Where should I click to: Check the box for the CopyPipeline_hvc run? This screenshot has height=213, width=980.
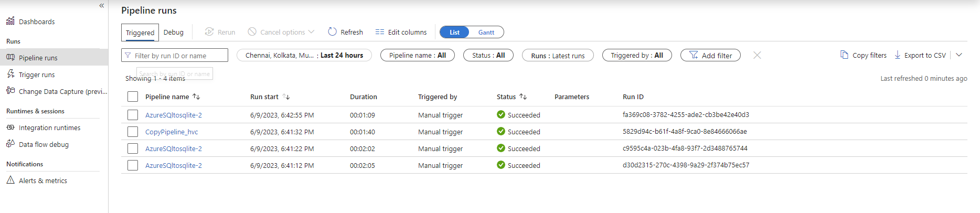click(x=133, y=132)
